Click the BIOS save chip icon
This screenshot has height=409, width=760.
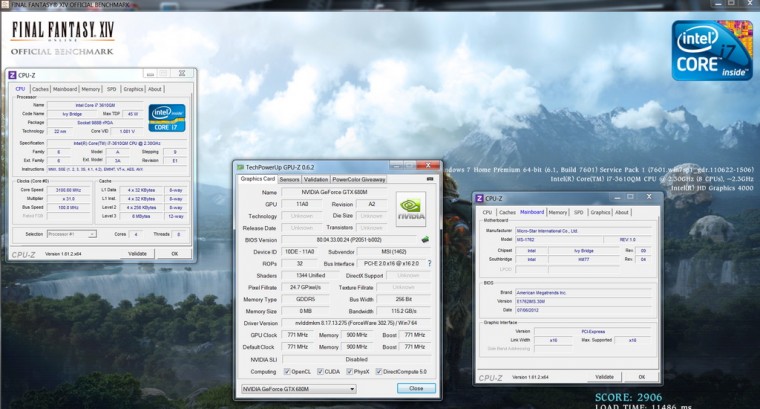tap(424, 239)
